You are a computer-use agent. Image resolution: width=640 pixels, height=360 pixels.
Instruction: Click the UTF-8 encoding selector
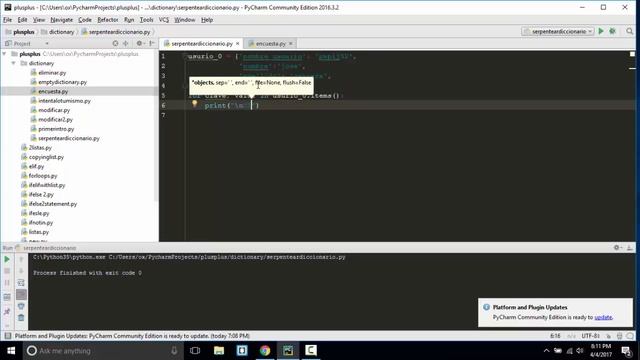(591, 336)
